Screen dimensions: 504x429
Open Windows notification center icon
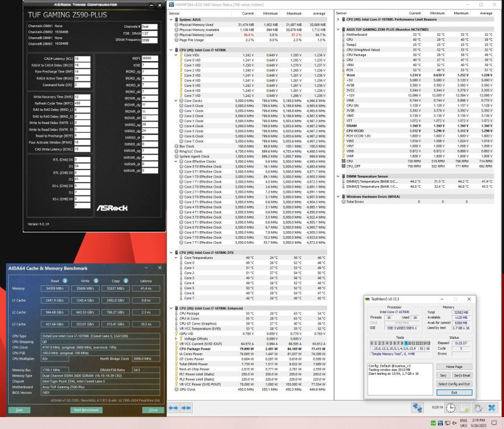click(x=495, y=423)
